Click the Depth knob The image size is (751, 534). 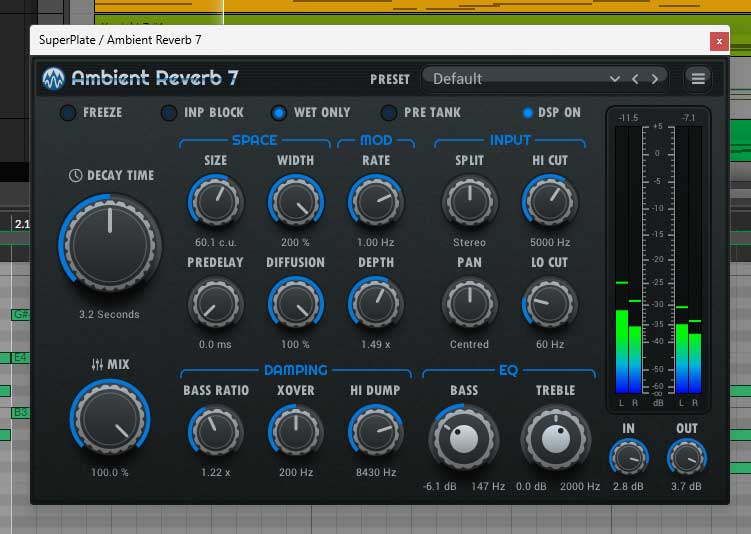click(x=376, y=303)
